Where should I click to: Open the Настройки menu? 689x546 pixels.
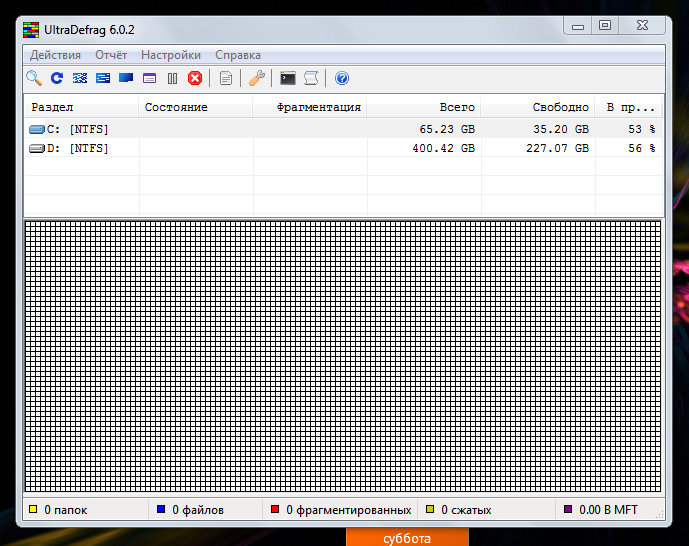[171, 55]
